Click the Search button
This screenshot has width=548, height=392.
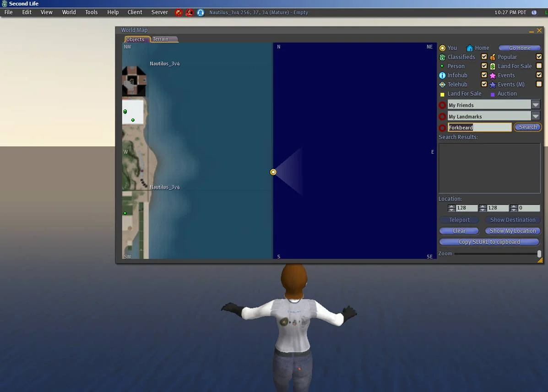pyautogui.click(x=528, y=127)
